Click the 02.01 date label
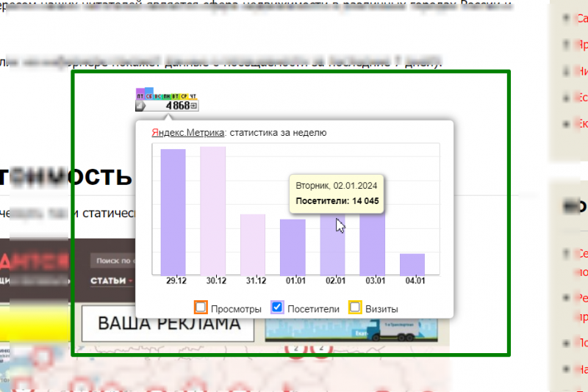 coord(335,281)
